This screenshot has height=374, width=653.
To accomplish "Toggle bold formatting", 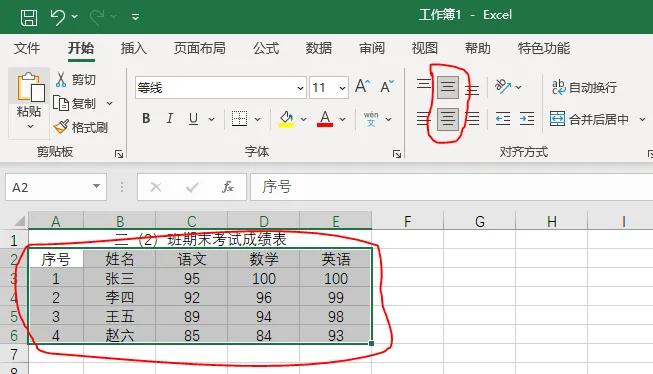I will pyautogui.click(x=146, y=119).
